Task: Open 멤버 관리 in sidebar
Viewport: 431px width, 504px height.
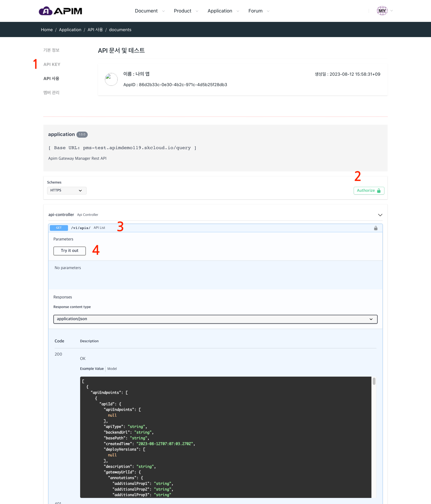Action: (x=51, y=93)
